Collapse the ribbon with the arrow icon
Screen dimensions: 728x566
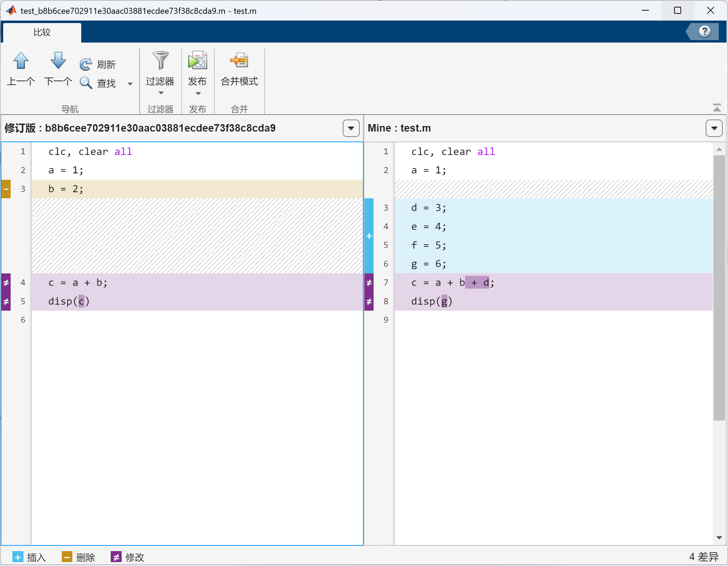point(717,107)
